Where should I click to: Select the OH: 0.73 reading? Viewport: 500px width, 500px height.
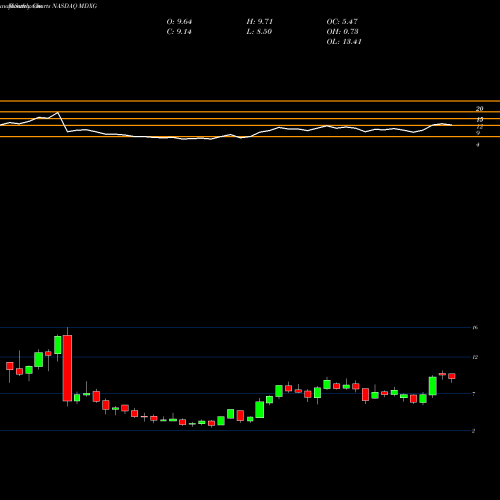tap(342, 32)
